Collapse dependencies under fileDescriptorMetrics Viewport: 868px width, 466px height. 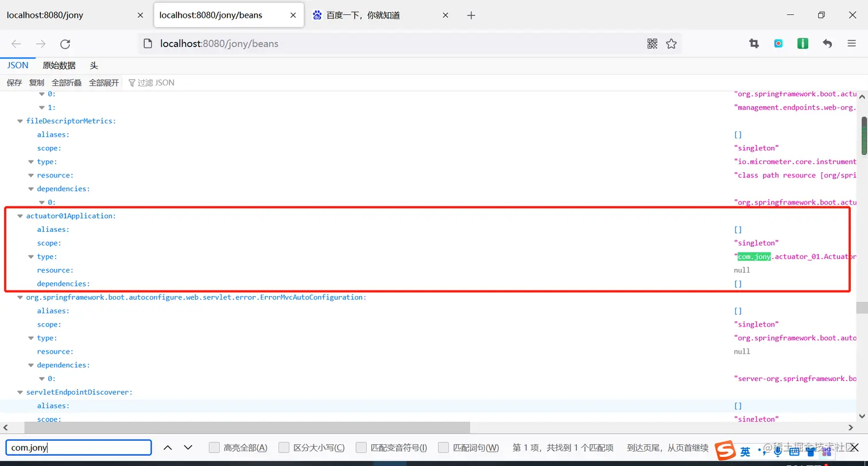(x=31, y=189)
